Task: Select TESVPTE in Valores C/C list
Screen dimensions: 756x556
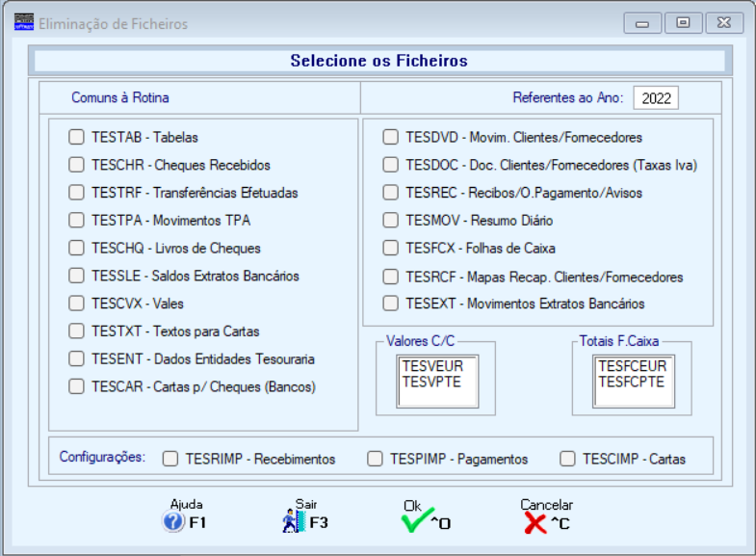Action: click(432, 382)
